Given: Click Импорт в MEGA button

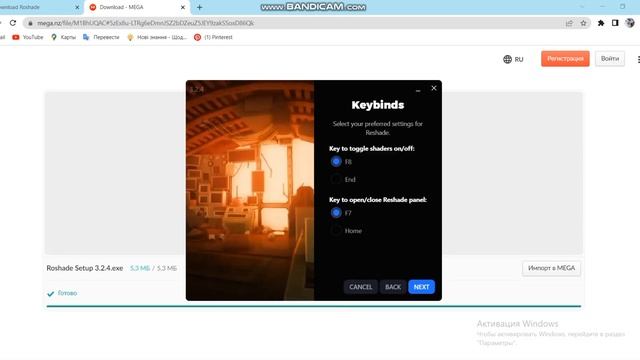Looking at the screenshot, I should click(551, 268).
